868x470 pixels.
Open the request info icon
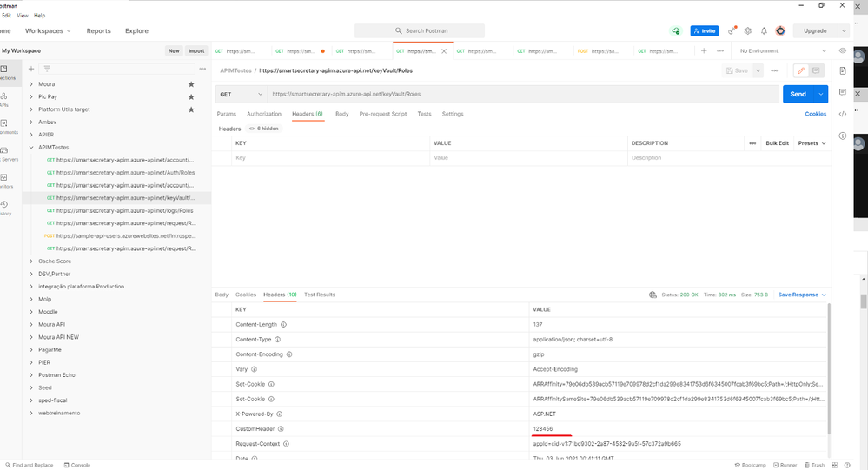click(x=843, y=136)
